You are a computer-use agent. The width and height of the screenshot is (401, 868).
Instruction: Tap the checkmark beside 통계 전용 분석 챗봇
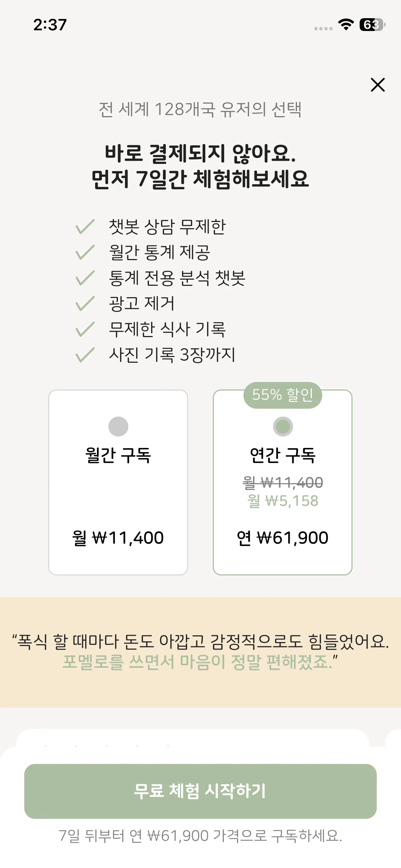point(85,278)
